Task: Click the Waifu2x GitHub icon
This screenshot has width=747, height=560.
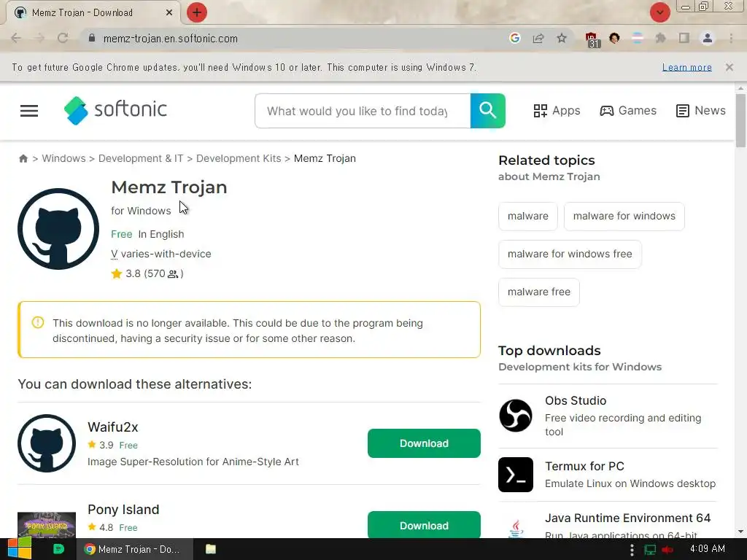Action: tap(47, 443)
